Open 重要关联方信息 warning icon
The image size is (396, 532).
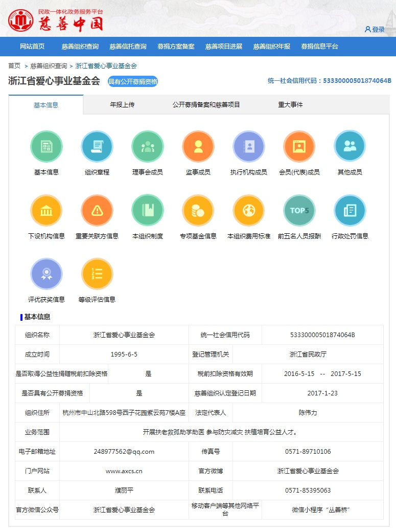(97, 210)
